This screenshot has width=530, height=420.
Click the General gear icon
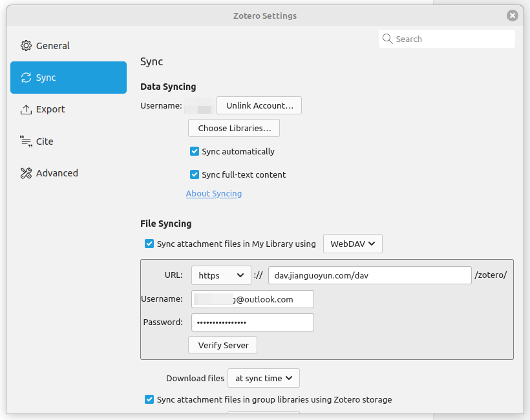26,46
